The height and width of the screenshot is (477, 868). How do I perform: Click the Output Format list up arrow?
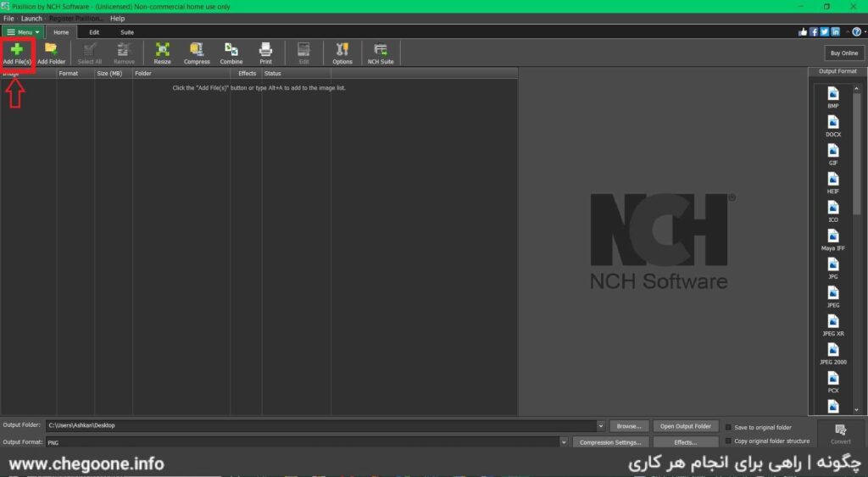pos(856,88)
